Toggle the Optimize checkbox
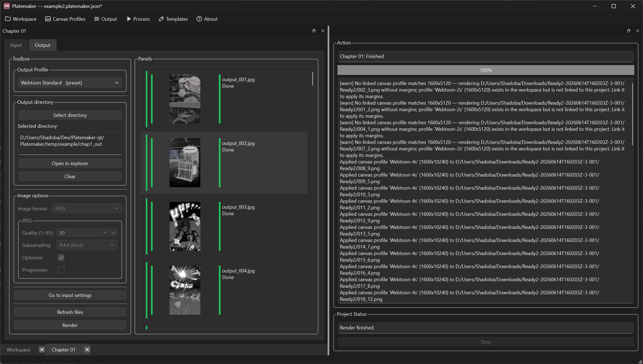The height and width of the screenshot is (364, 643). pyautogui.click(x=61, y=257)
